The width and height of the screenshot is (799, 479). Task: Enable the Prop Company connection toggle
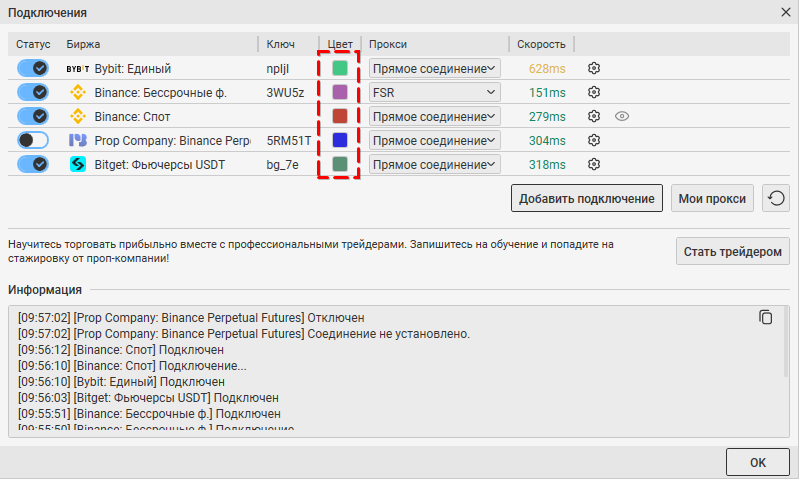point(33,140)
